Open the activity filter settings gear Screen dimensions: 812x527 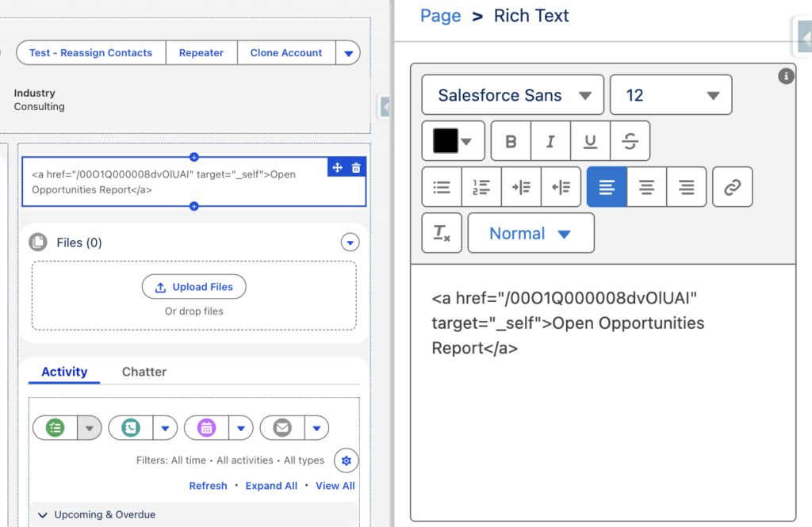(x=346, y=460)
